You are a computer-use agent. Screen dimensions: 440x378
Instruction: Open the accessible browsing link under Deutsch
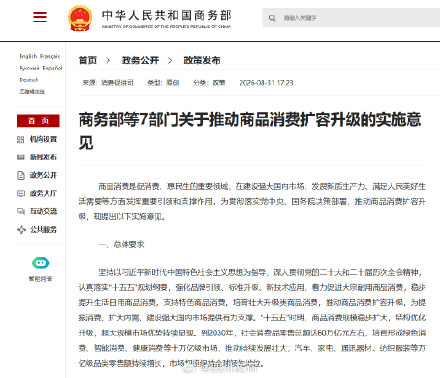pyautogui.click(x=32, y=91)
